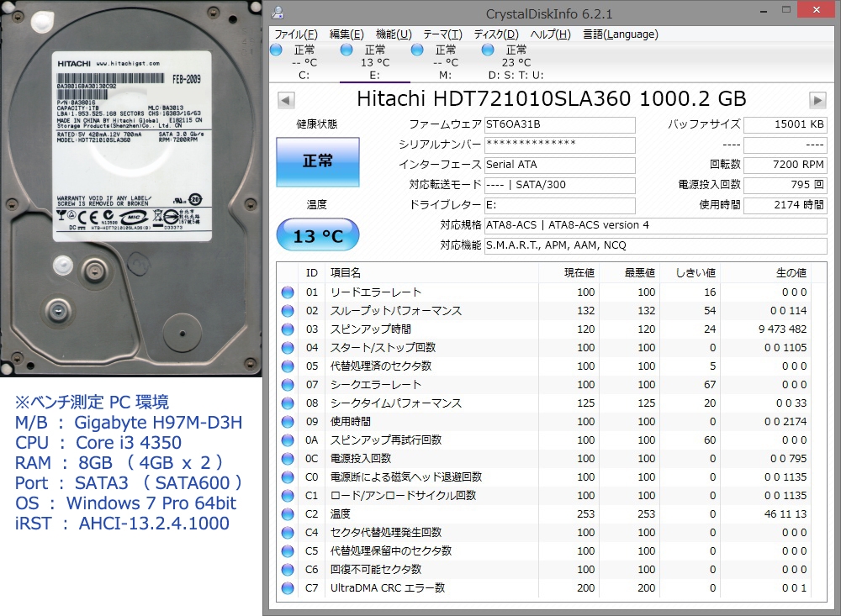The height and width of the screenshot is (616, 841).
Task: Click the masked シリアルナンバー field
Action: (559, 145)
